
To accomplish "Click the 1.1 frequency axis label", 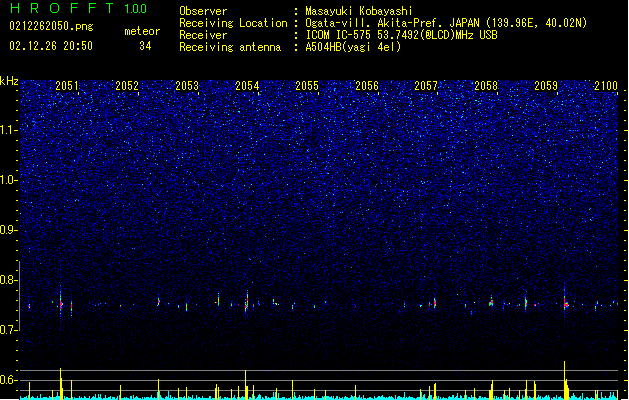I will point(8,130).
